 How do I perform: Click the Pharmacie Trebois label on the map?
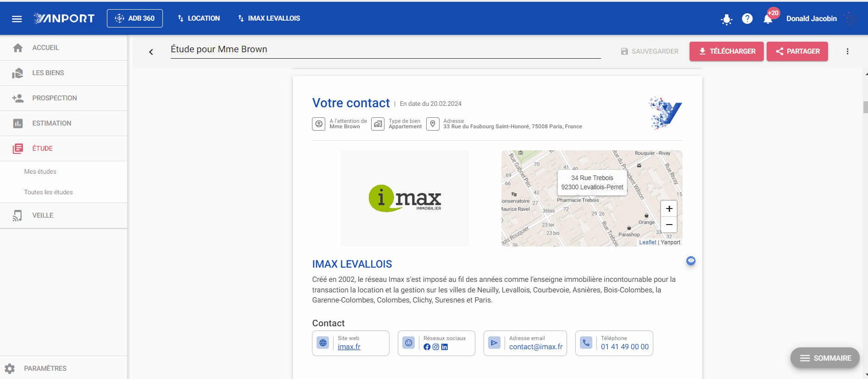[578, 200]
